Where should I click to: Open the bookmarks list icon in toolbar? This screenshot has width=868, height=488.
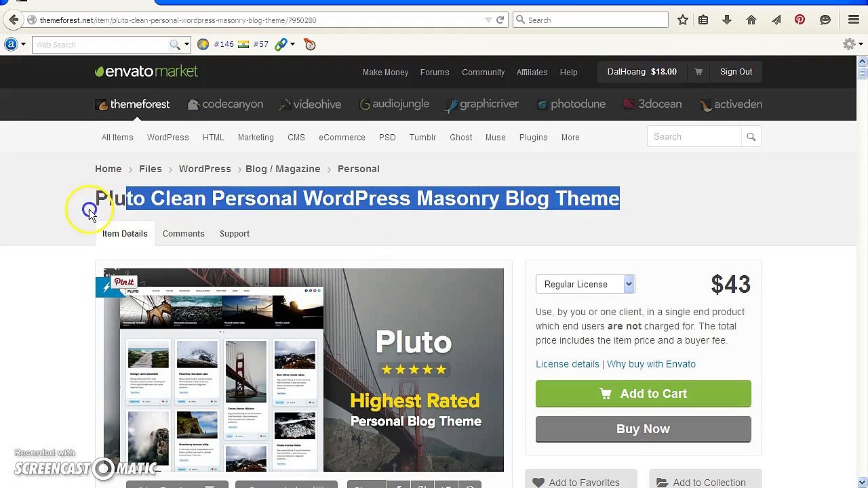pyautogui.click(x=703, y=20)
